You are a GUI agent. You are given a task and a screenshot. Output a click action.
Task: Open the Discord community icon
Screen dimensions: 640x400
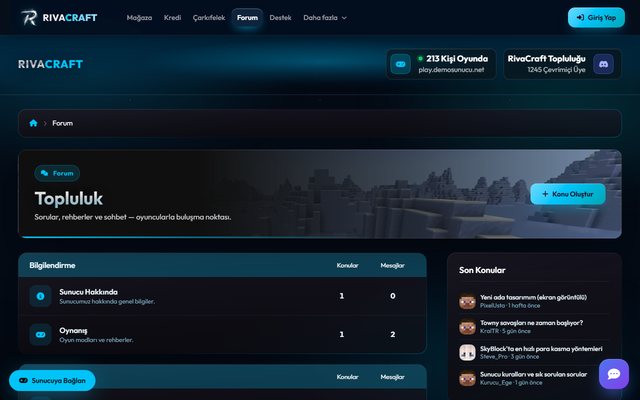[603, 64]
